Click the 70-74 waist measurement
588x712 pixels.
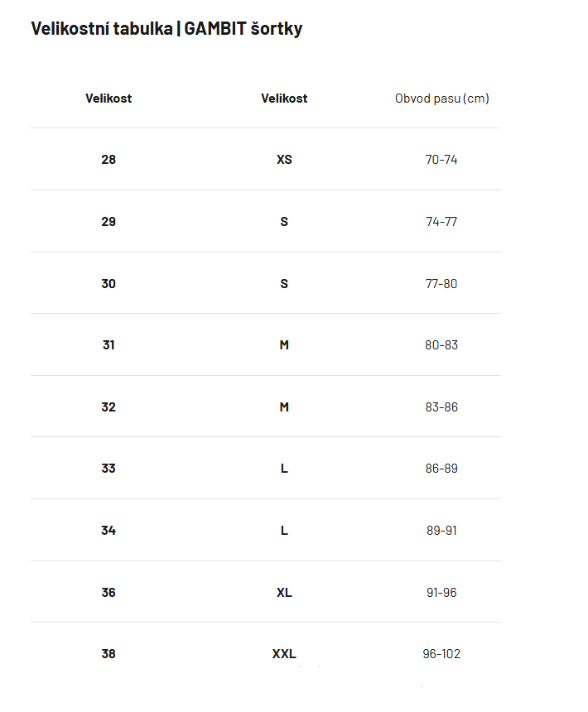441,160
